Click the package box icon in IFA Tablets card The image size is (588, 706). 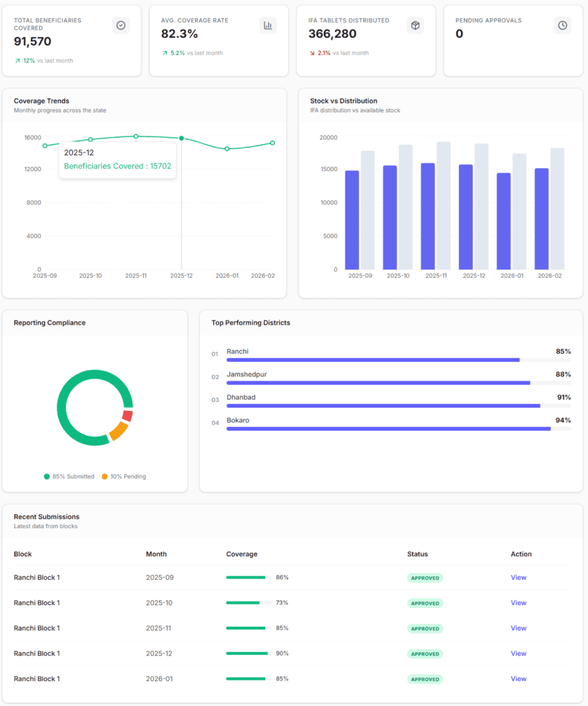click(x=415, y=26)
